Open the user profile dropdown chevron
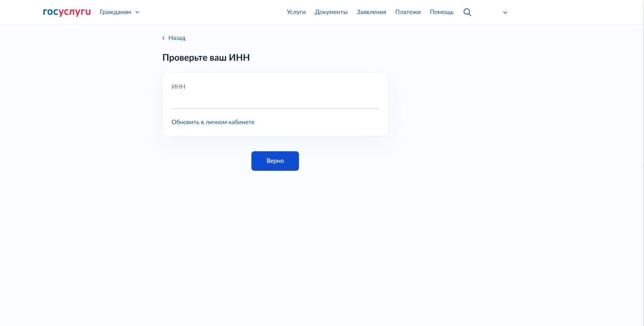 [x=505, y=13]
